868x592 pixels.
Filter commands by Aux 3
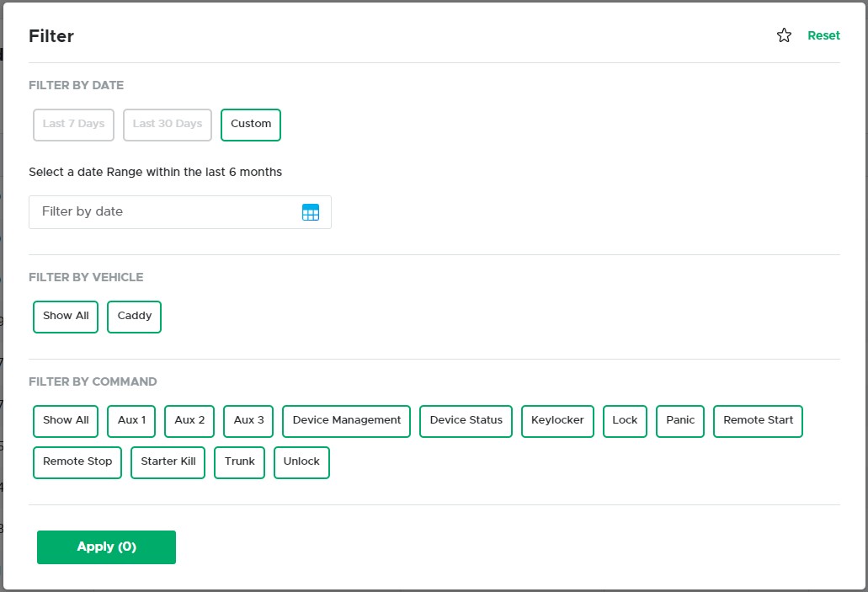[x=248, y=421]
